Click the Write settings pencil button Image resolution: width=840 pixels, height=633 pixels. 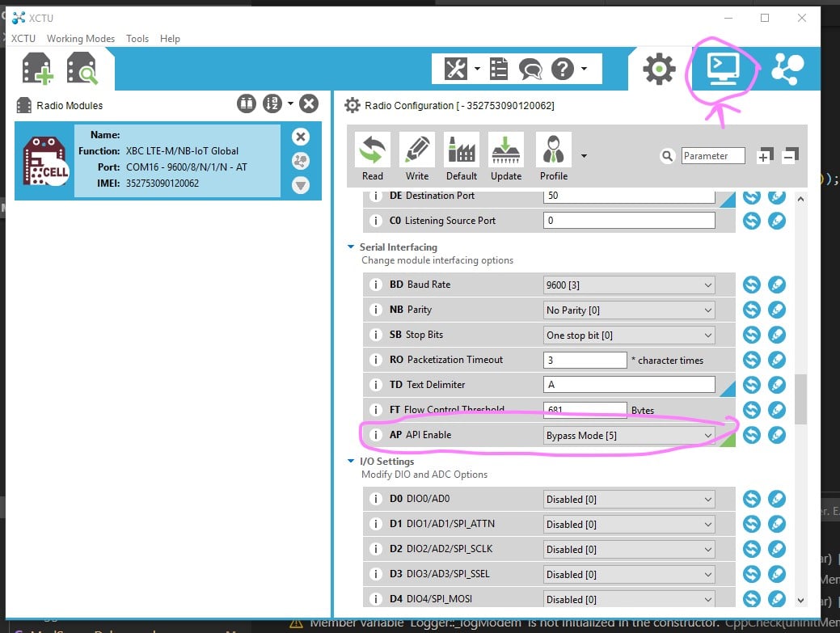click(x=417, y=157)
